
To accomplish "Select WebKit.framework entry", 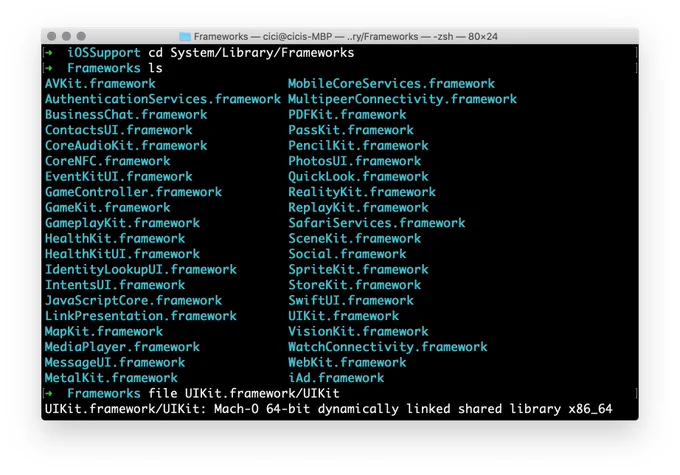I will (347, 363).
